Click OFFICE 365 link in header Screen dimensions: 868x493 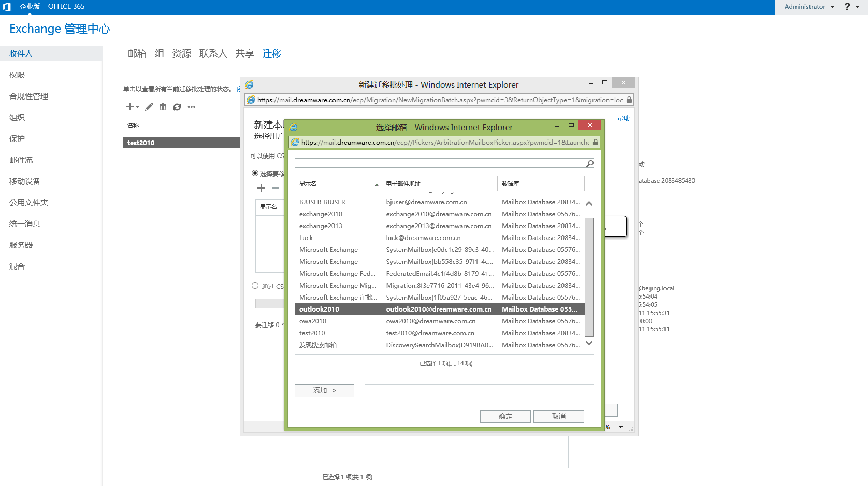[x=66, y=7]
